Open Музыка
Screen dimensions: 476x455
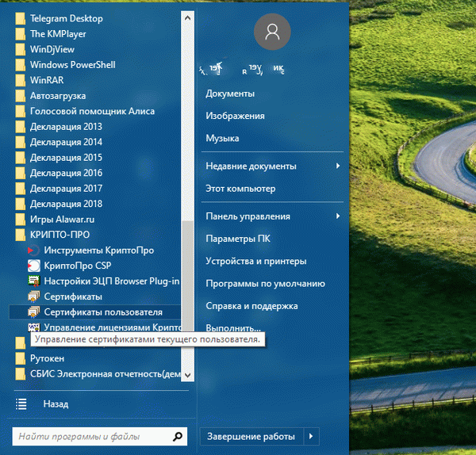[222, 138]
